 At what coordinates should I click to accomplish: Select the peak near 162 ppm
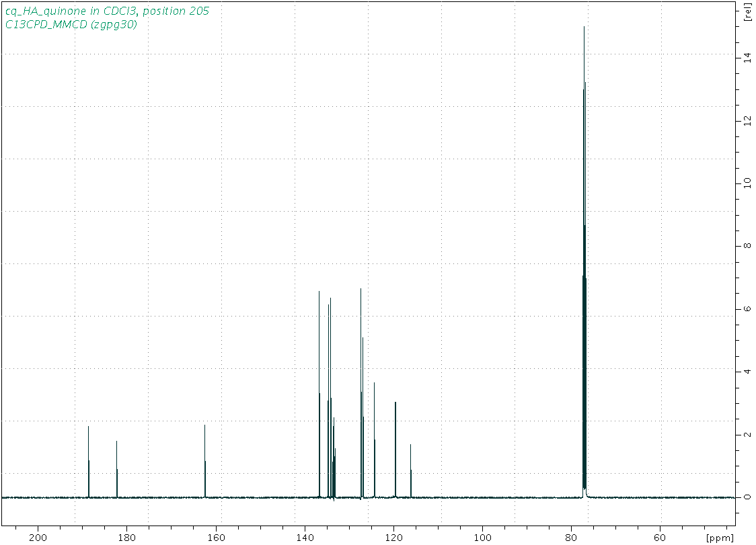pyautogui.click(x=205, y=460)
